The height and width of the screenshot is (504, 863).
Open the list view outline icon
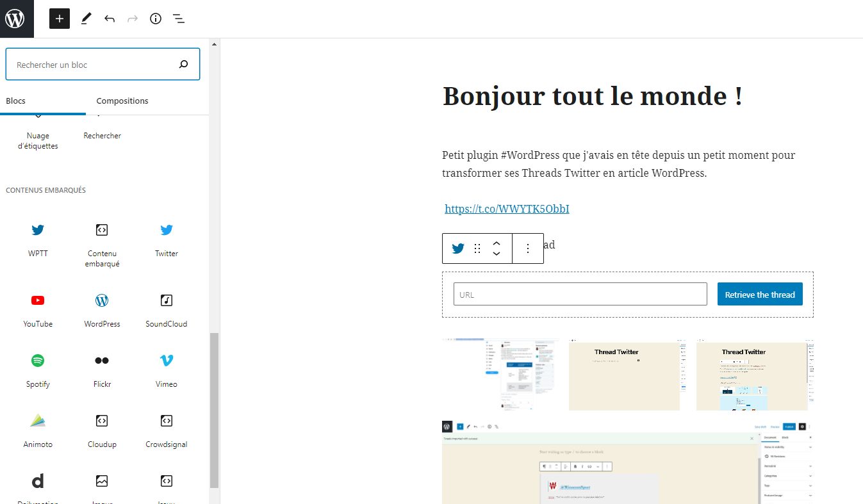tap(179, 19)
